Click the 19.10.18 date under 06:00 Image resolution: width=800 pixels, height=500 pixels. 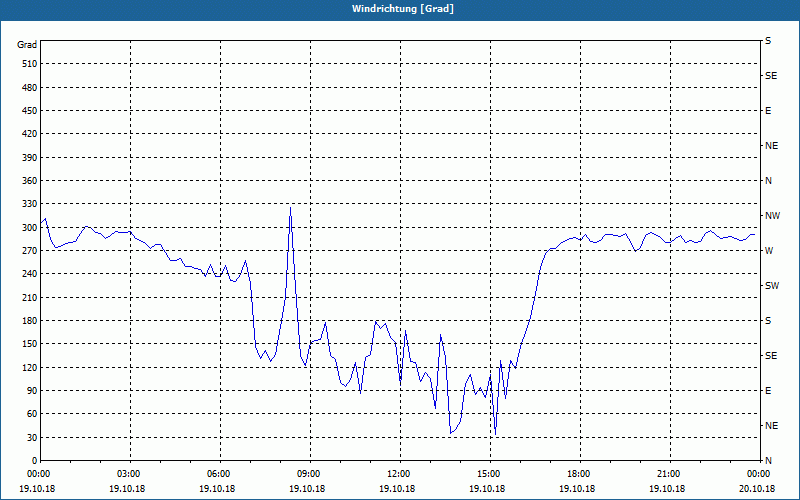pos(217,488)
